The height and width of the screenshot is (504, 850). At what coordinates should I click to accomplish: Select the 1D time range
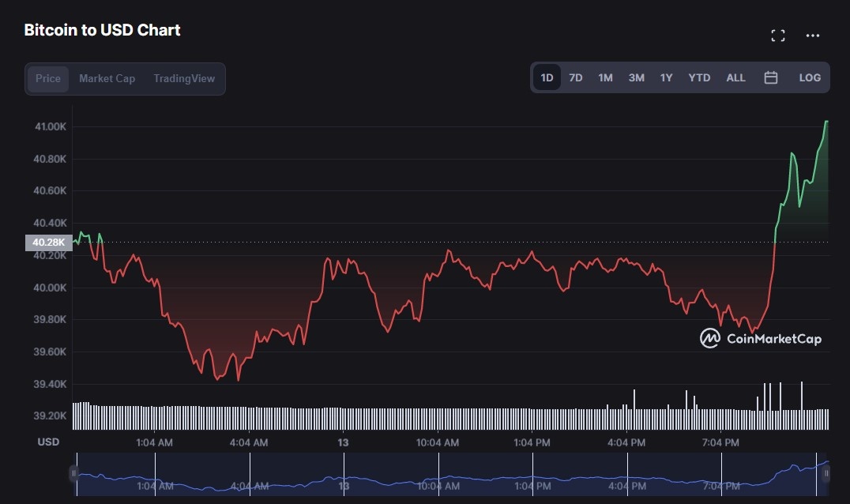coord(547,77)
